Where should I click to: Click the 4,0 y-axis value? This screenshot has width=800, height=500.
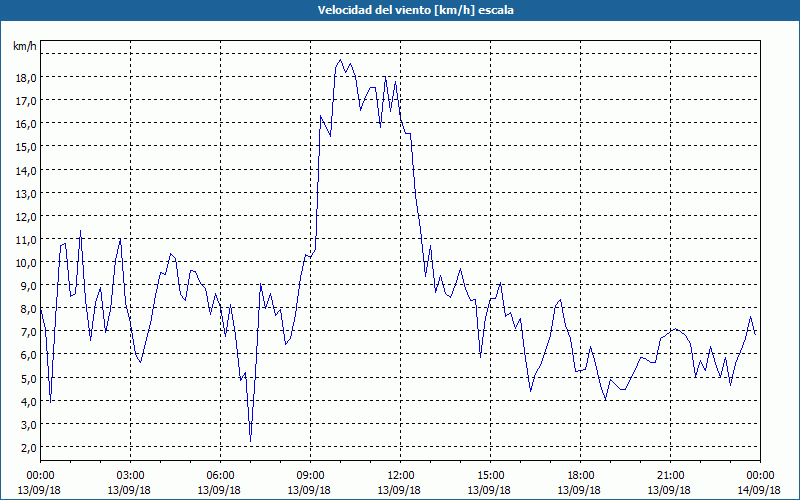pyautogui.click(x=29, y=402)
